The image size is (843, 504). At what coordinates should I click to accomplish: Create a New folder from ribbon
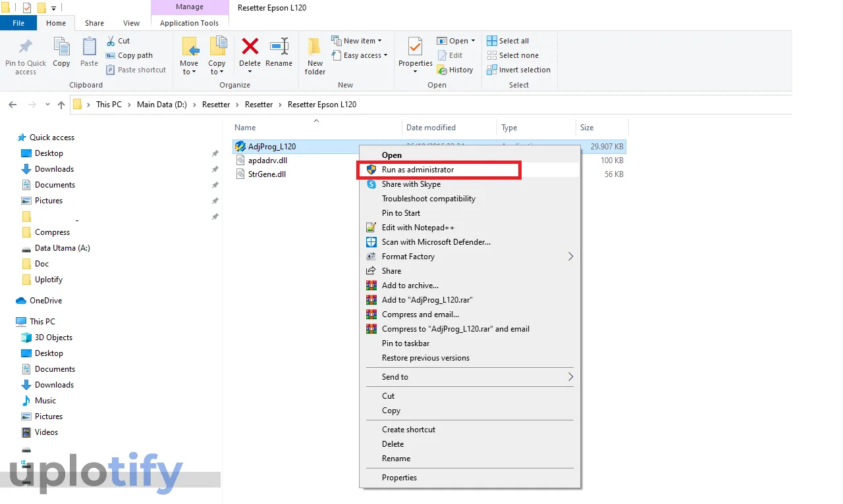(x=315, y=56)
